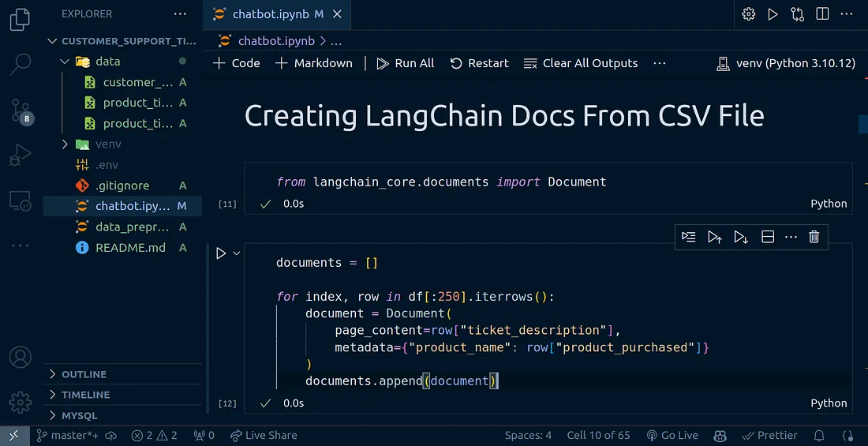Screen dimensions: 868x446
Task: Open the Run and Debug view
Action: click(x=20, y=156)
